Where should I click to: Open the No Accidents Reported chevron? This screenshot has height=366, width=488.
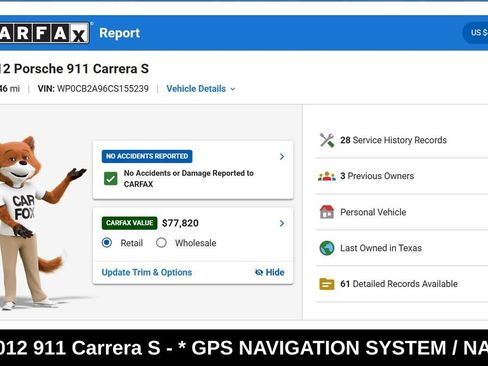[x=282, y=156]
